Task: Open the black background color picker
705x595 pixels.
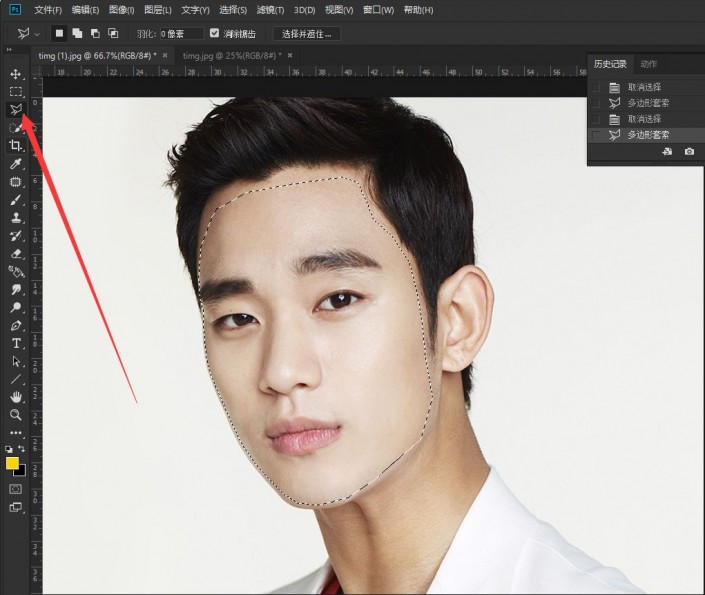Action: coord(21,471)
